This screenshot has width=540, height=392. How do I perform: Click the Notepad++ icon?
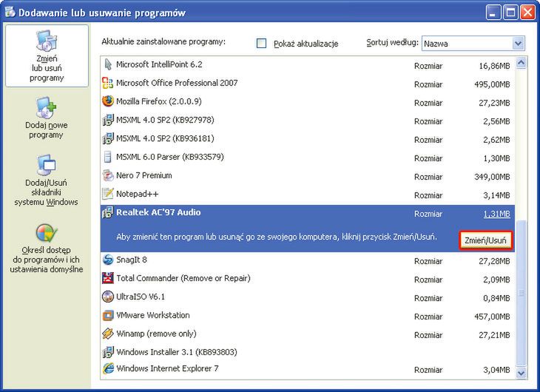(x=108, y=194)
